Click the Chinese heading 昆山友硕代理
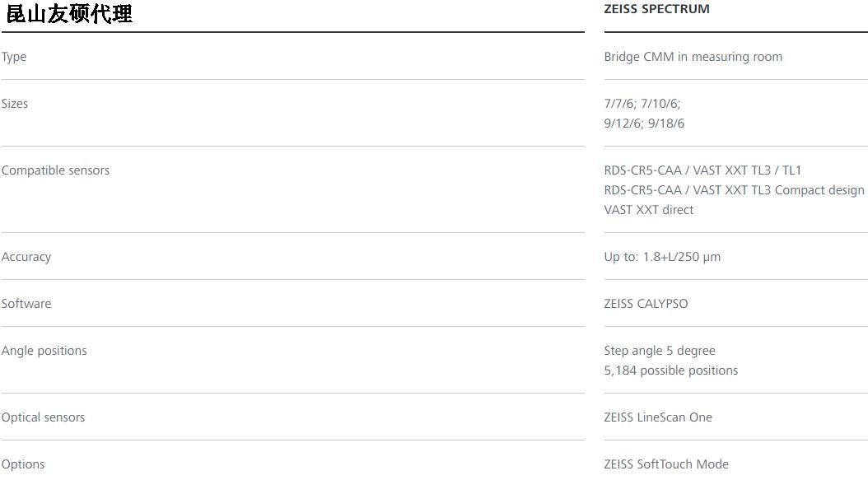Image resolution: width=868 pixels, height=480 pixels. [x=69, y=14]
